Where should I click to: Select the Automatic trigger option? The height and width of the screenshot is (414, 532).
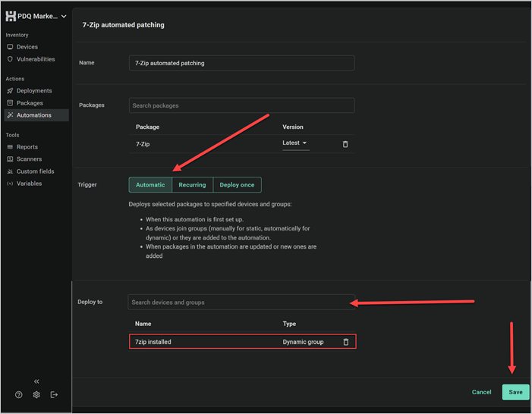[x=150, y=185]
